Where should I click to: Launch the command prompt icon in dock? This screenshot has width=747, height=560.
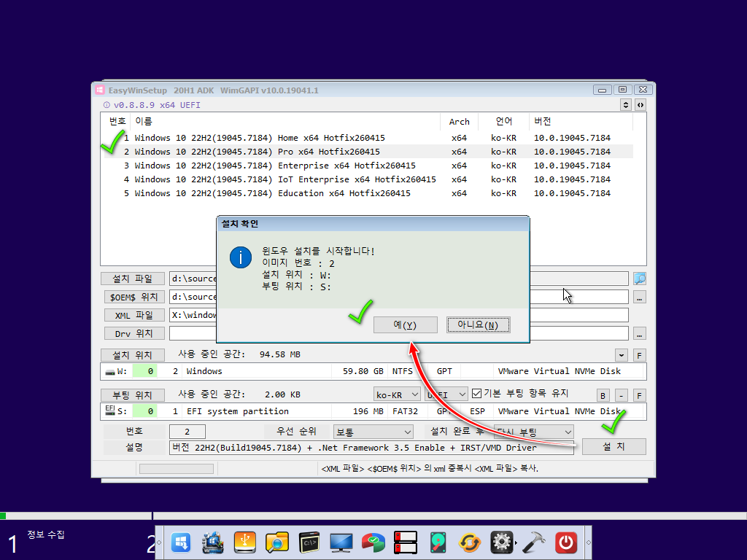309,542
